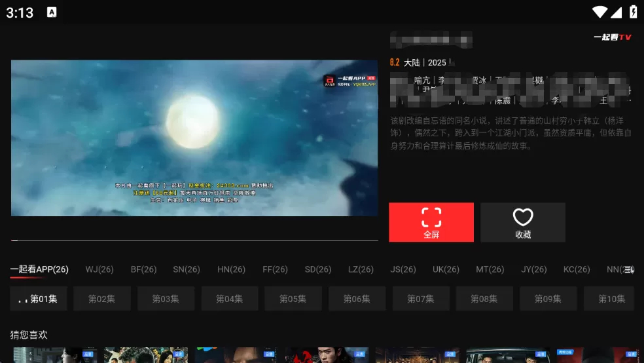Play episode 第10集

pos(611,299)
